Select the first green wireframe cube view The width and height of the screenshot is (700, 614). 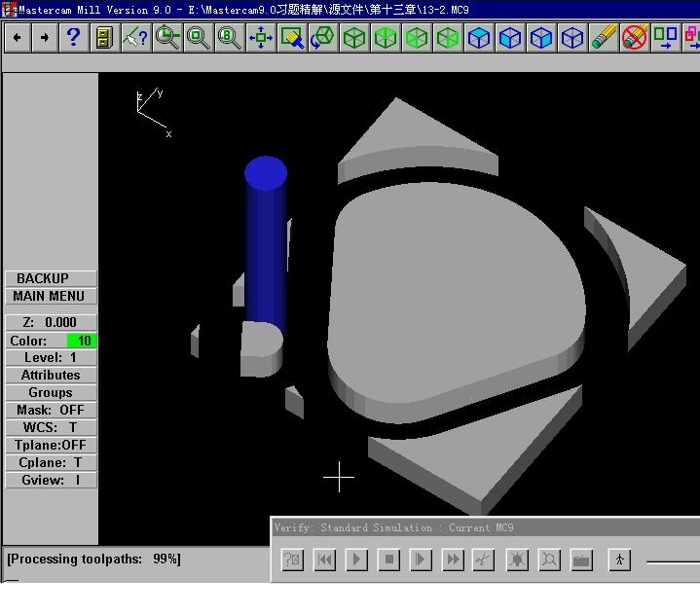pos(354,38)
